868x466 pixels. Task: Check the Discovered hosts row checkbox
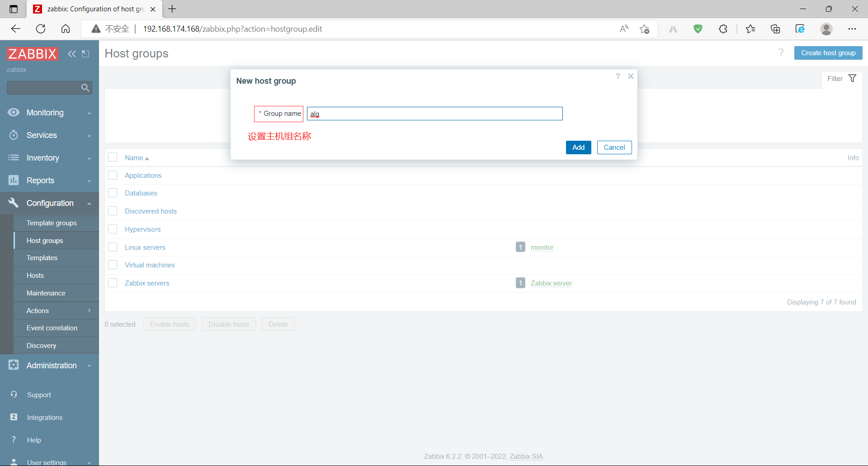(113, 211)
